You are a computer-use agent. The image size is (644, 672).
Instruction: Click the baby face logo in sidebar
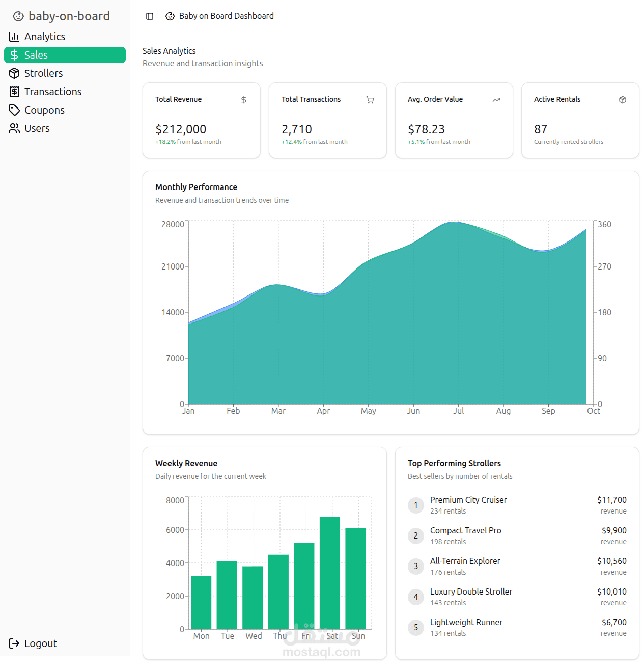(18, 16)
